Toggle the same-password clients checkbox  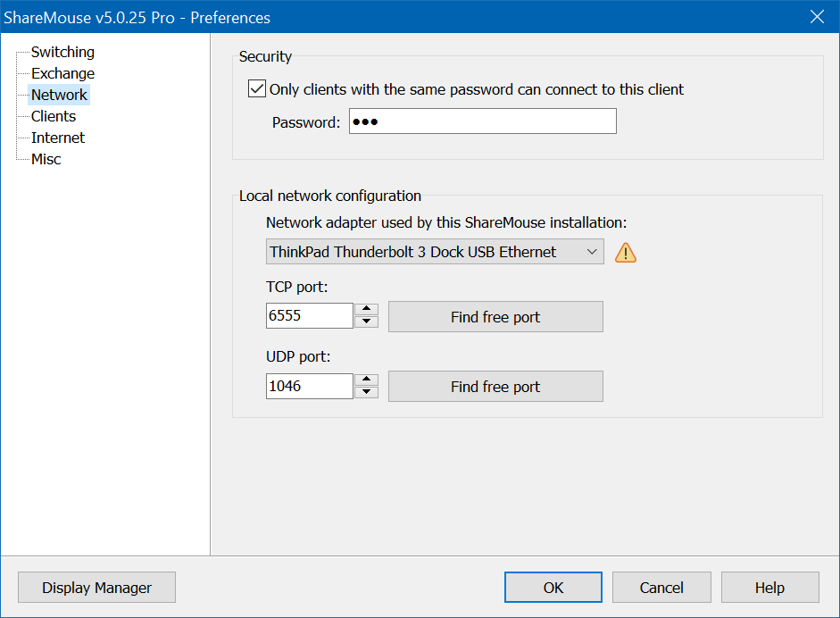pyautogui.click(x=257, y=89)
